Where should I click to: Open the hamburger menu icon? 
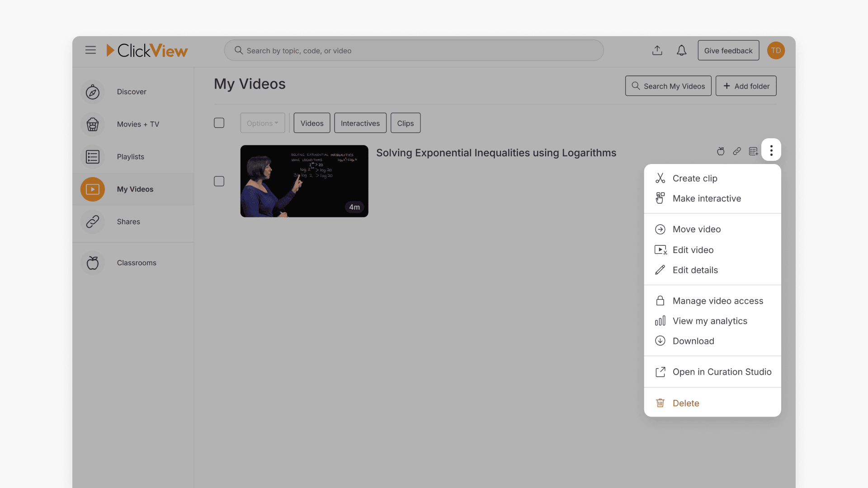[x=90, y=50]
